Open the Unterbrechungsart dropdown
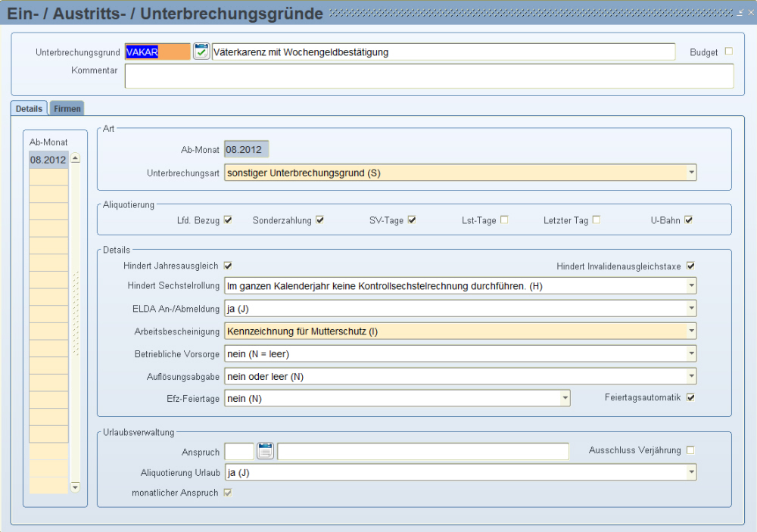The height and width of the screenshot is (532, 757). (x=691, y=173)
